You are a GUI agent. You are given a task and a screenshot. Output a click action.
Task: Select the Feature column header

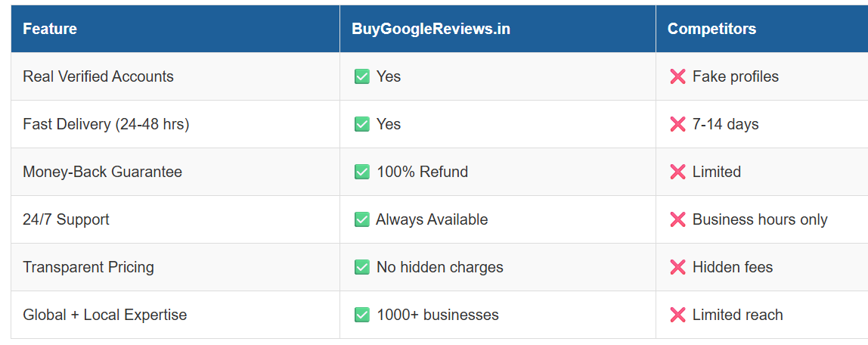coord(50,30)
